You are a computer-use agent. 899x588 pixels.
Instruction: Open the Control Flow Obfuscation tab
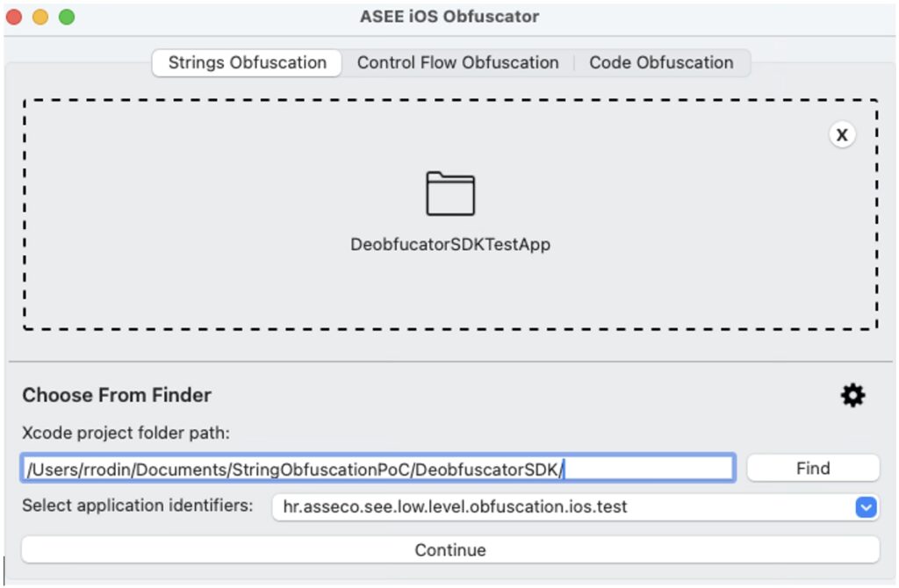coord(457,63)
